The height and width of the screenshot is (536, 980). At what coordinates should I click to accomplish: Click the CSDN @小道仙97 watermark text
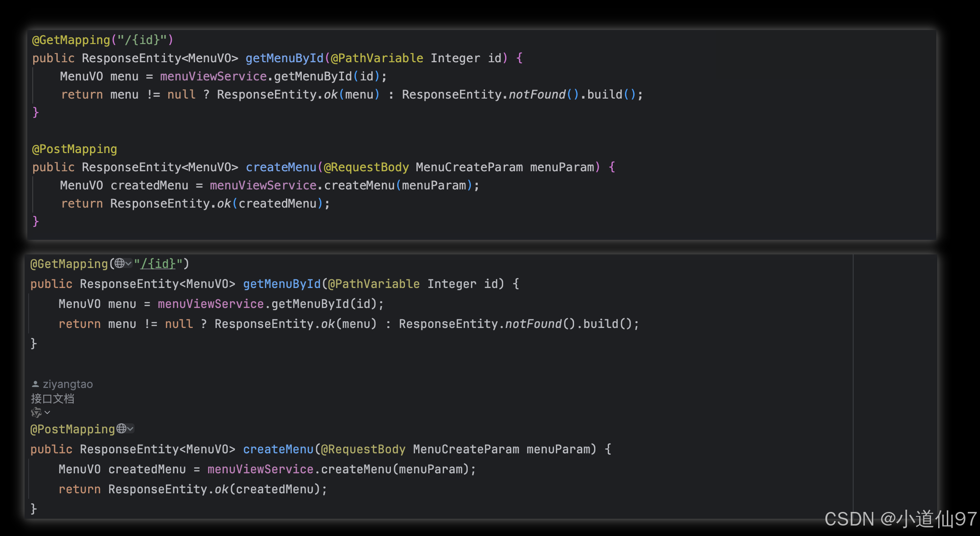click(x=900, y=519)
